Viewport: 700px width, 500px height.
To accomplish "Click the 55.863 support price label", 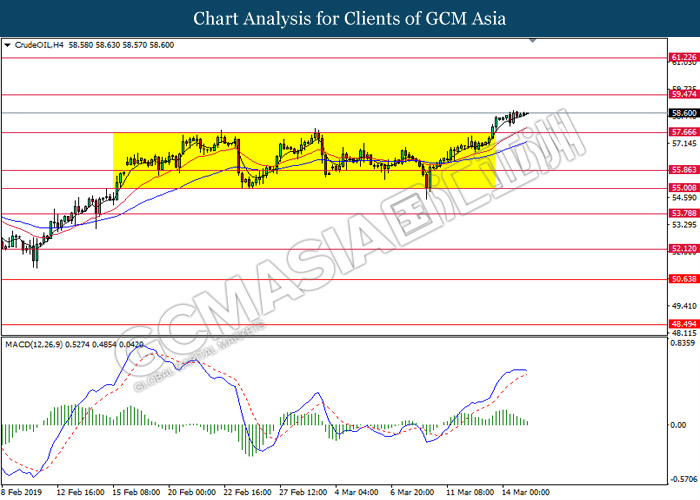I will 683,171.
